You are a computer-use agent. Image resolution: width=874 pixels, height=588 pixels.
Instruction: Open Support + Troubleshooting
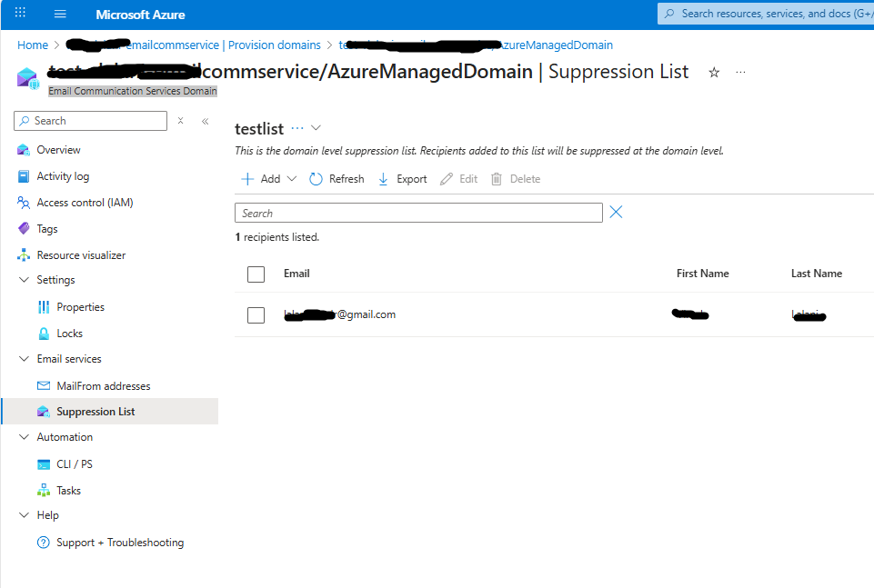(120, 543)
